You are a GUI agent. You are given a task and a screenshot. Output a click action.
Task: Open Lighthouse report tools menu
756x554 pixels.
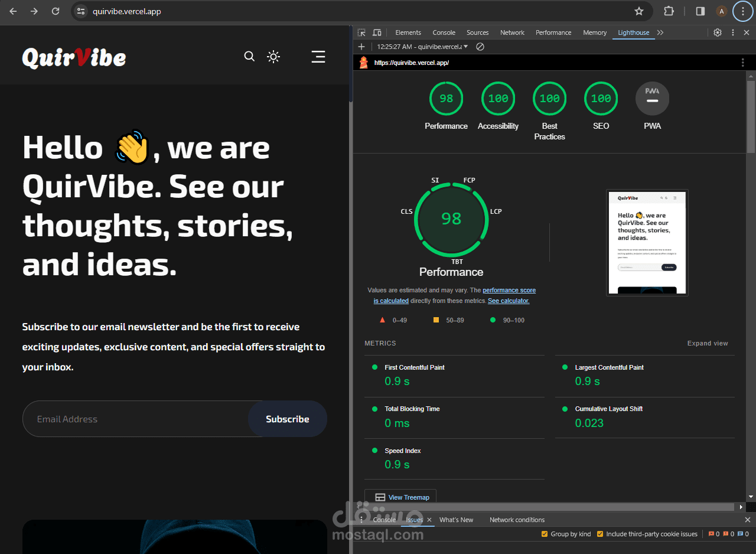click(743, 62)
